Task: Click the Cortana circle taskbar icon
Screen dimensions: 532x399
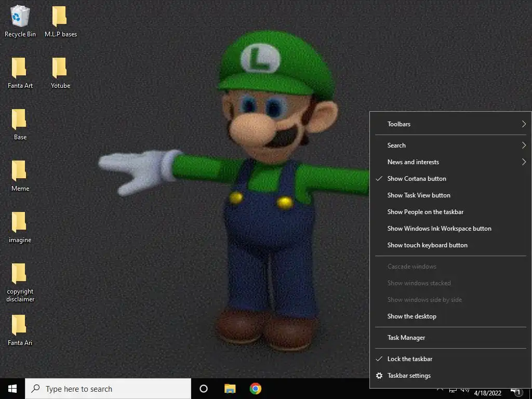Action: pyautogui.click(x=204, y=389)
